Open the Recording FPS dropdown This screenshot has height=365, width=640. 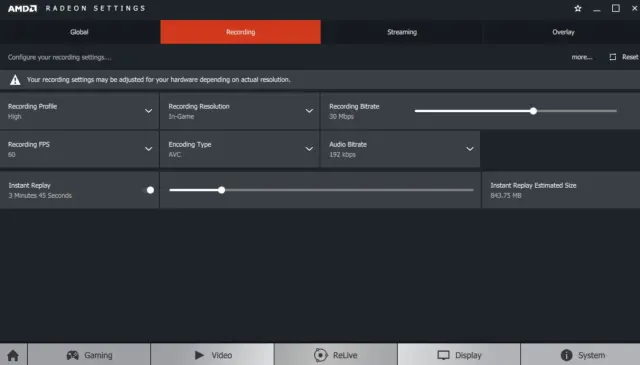click(x=79, y=149)
